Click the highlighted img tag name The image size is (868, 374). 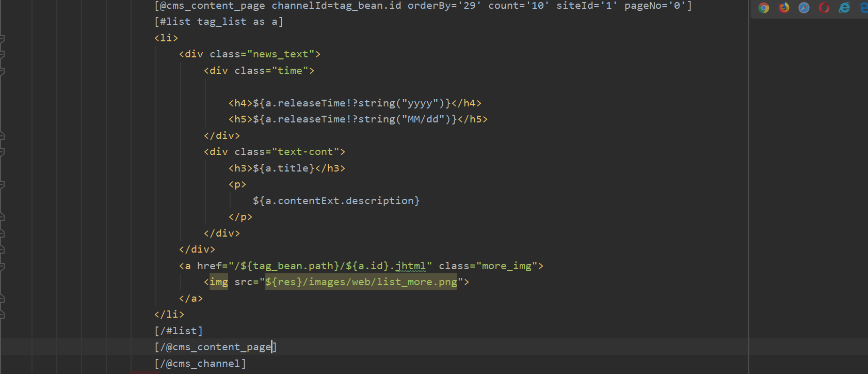tap(219, 282)
